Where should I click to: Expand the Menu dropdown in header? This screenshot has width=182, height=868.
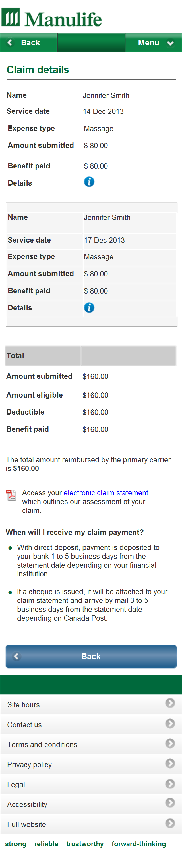click(x=154, y=43)
